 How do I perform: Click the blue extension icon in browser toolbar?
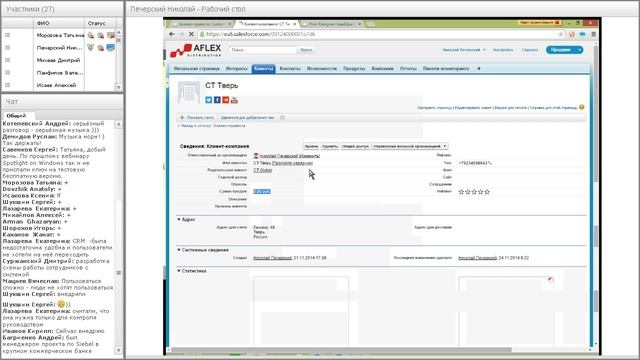(x=582, y=34)
